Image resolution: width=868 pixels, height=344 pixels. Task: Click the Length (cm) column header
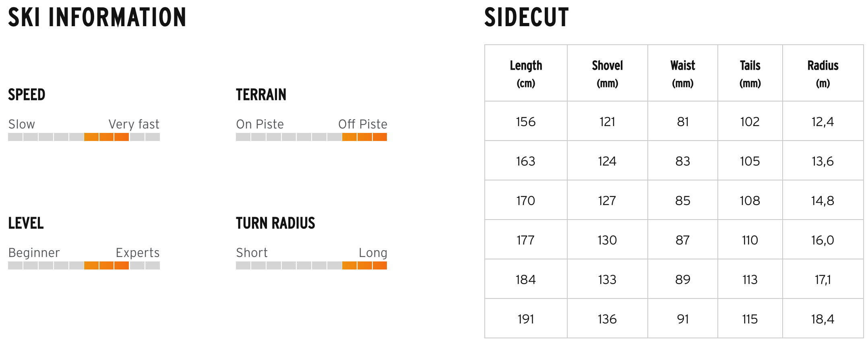[x=526, y=73]
